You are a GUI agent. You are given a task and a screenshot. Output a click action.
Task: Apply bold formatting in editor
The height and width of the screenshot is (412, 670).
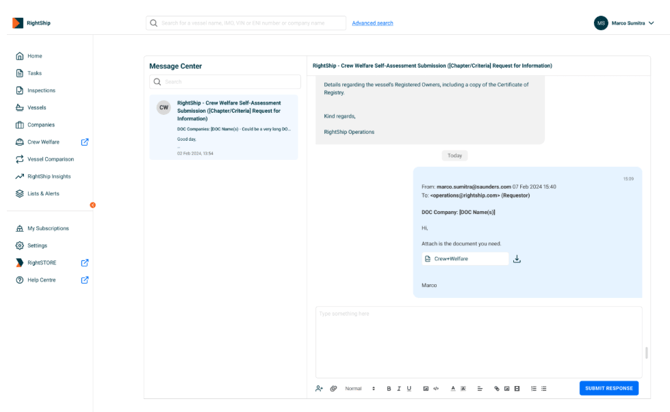click(389, 389)
